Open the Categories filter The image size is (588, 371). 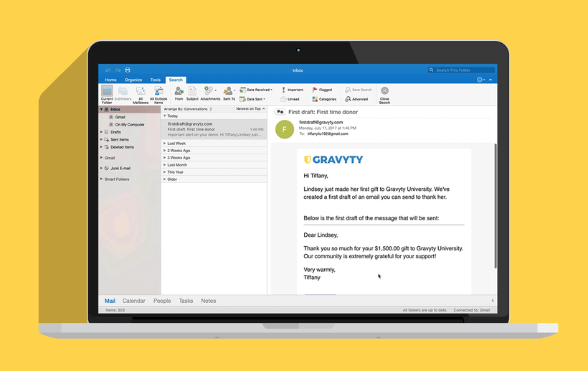(x=324, y=99)
